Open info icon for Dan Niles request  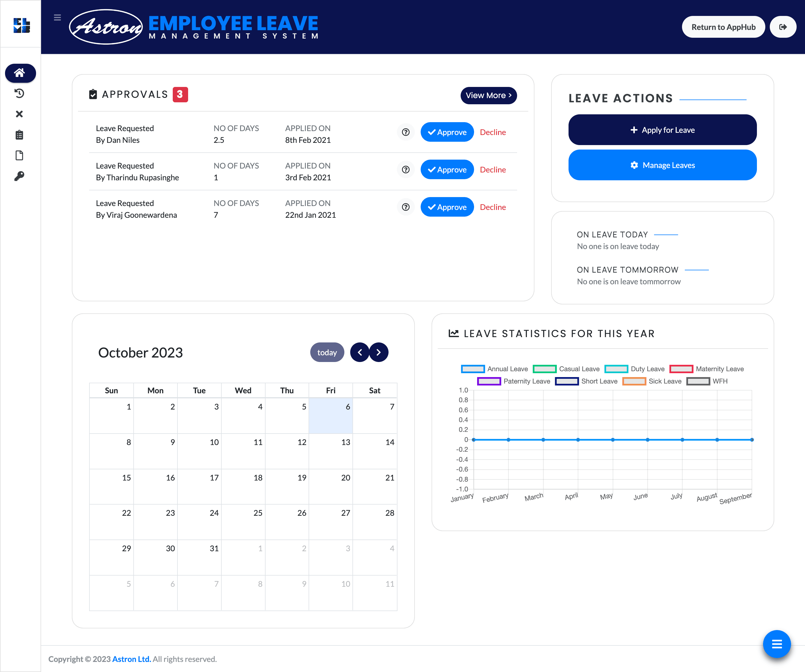point(406,132)
